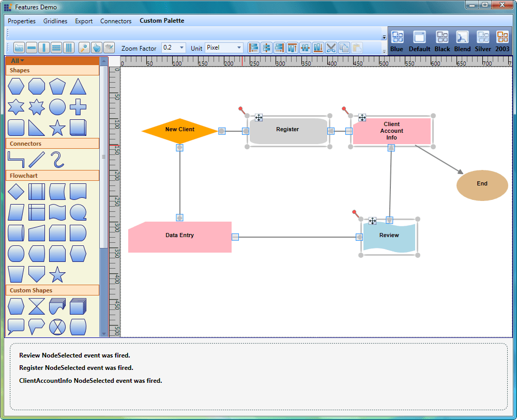
Task: Select the orthogonal connector tool
Action: (16, 160)
